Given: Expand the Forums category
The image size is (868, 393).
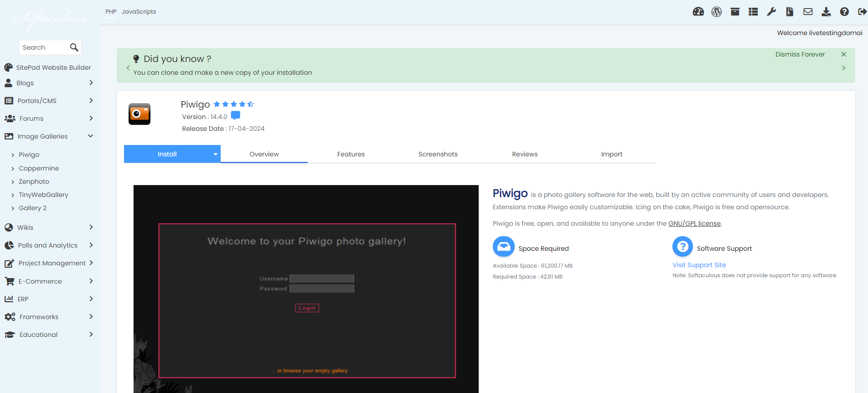Looking at the screenshot, I should [x=91, y=118].
